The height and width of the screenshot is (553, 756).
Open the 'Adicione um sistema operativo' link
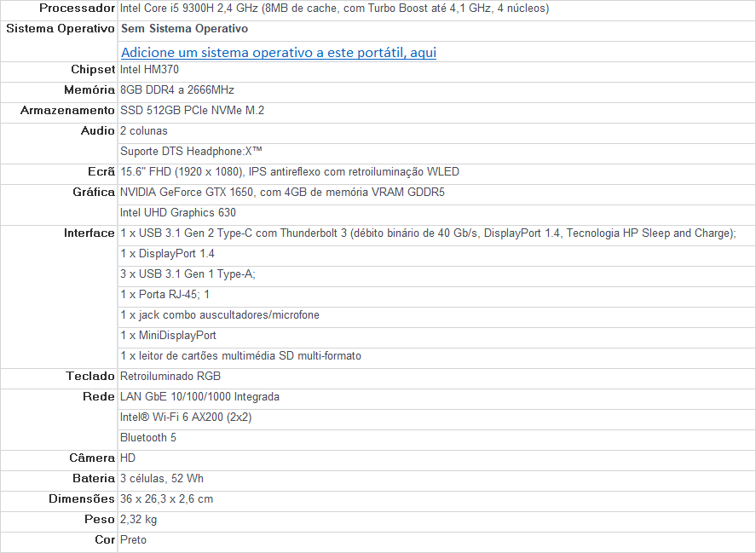(278, 52)
